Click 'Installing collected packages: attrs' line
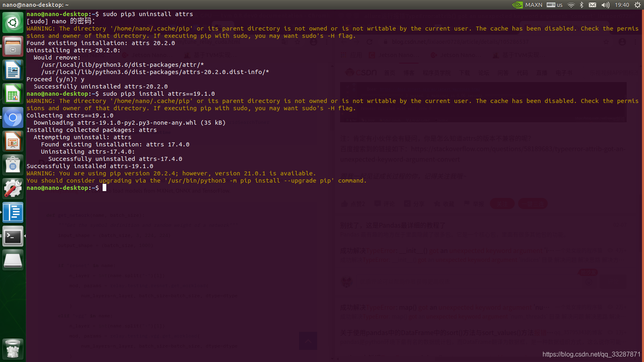This screenshot has width=644, height=362. pyautogui.click(x=92, y=130)
